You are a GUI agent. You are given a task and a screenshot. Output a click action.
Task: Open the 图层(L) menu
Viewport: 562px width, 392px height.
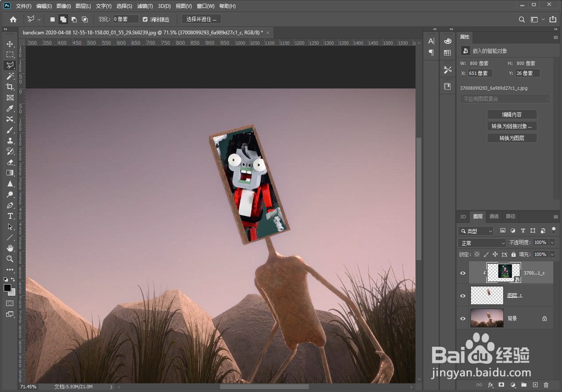tap(83, 6)
